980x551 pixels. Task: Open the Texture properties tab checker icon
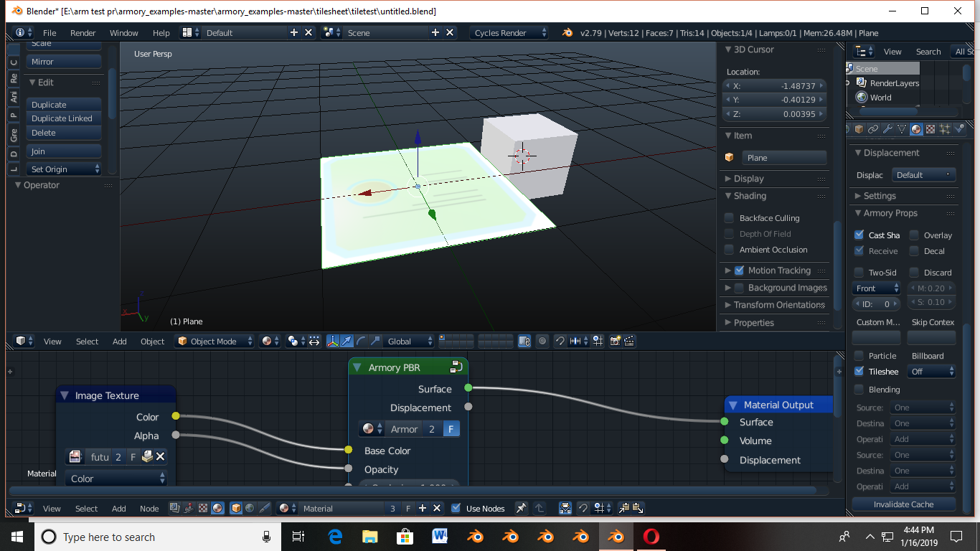pos(930,129)
